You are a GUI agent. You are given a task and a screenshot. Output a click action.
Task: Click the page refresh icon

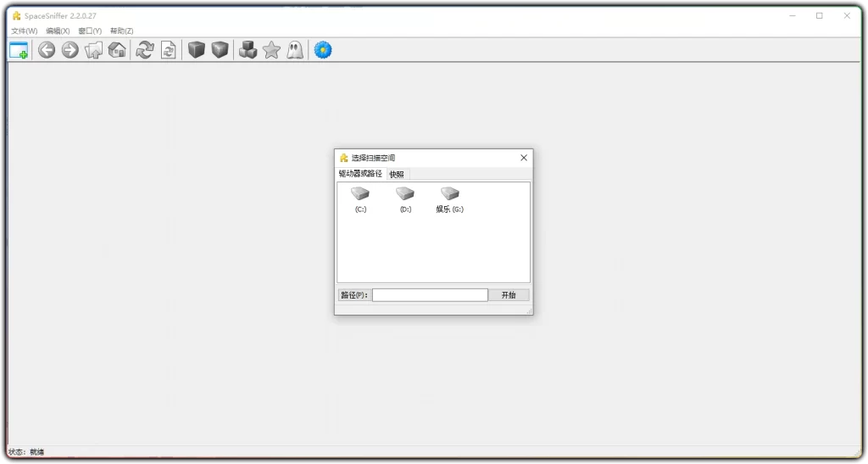pyautogui.click(x=169, y=50)
